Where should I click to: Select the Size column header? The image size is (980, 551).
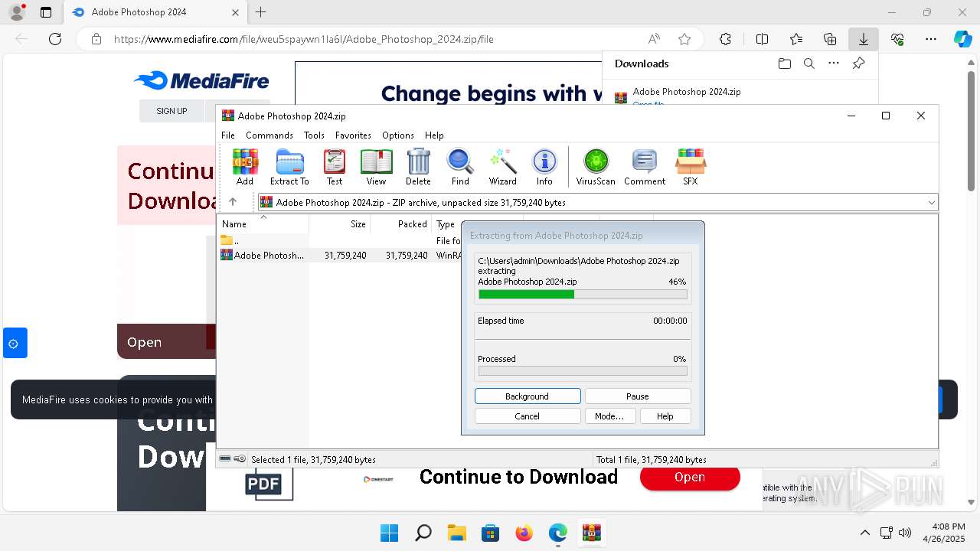(x=340, y=224)
